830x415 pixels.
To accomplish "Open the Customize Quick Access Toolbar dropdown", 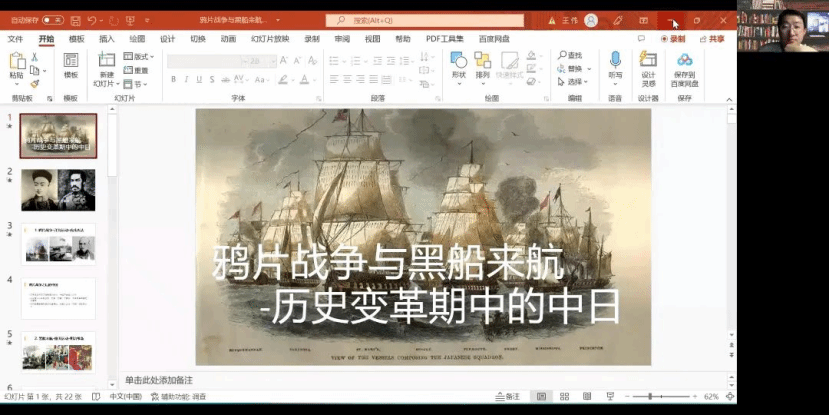I will point(147,21).
